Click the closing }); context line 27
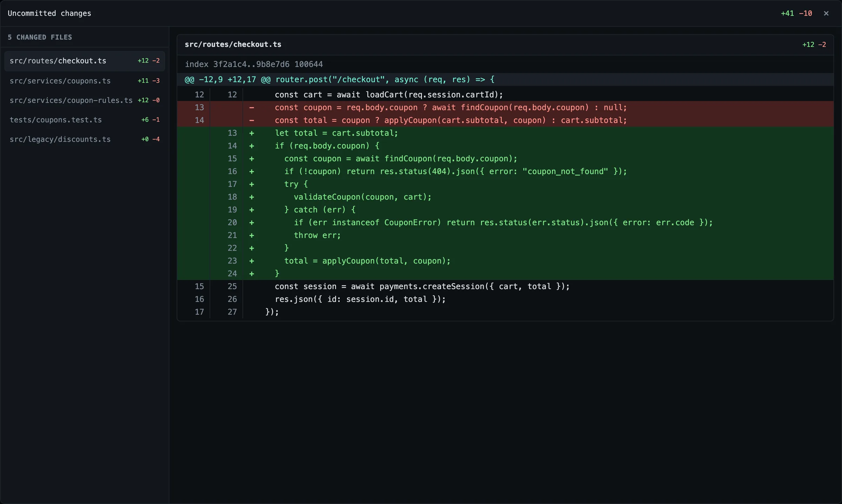Image resolution: width=842 pixels, height=504 pixels. (505, 312)
